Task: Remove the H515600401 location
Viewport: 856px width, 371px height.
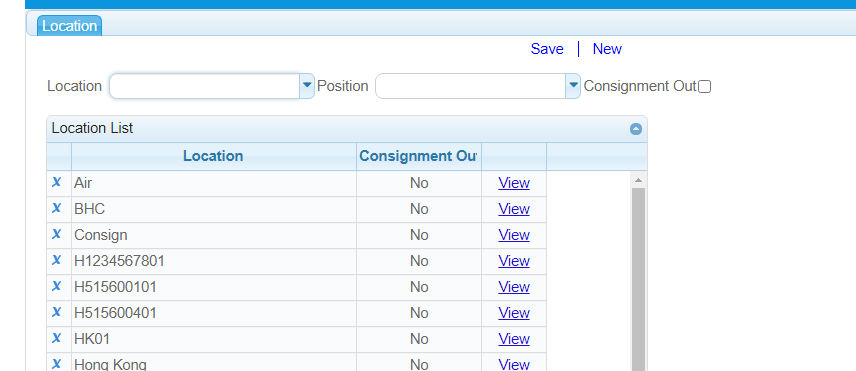Action: tap(56, 313)
